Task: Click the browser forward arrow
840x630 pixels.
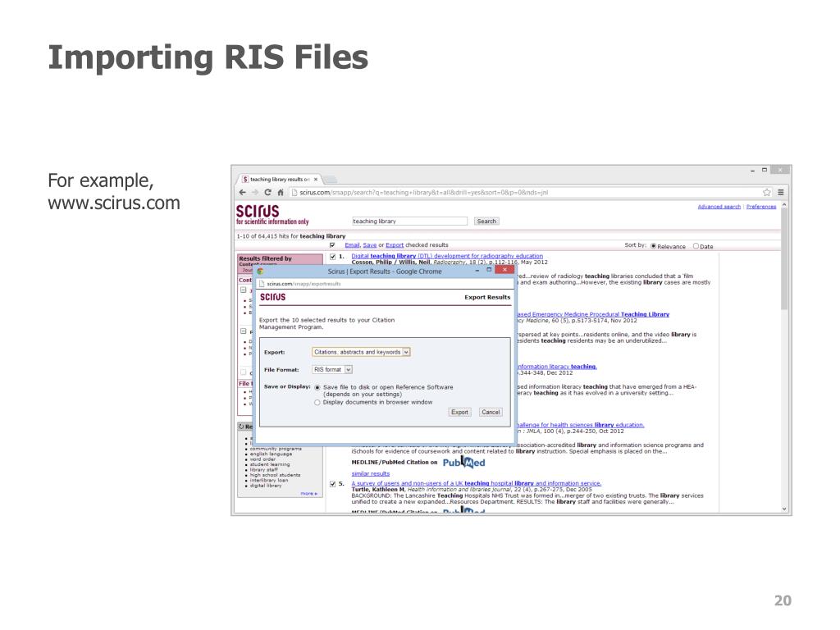Action: coord(255,192)
